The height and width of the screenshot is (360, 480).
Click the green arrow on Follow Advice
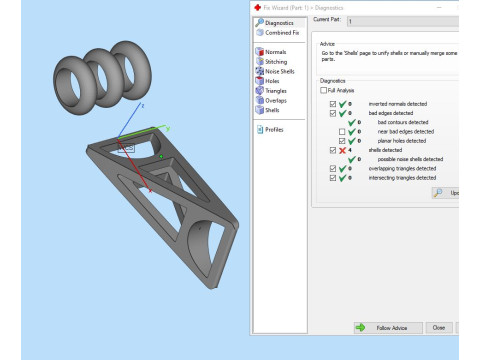point(360,328)
